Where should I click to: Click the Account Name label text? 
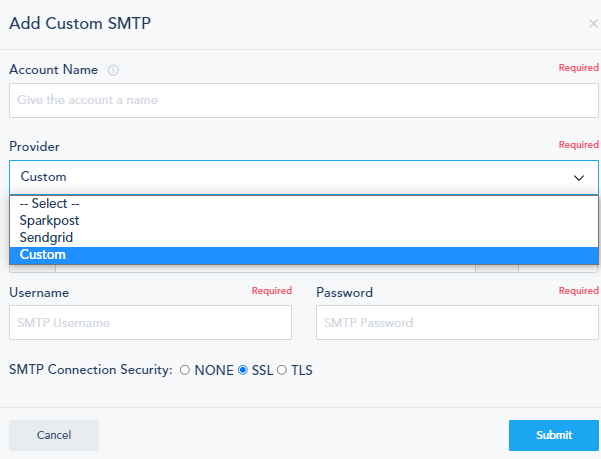(53, 70)
